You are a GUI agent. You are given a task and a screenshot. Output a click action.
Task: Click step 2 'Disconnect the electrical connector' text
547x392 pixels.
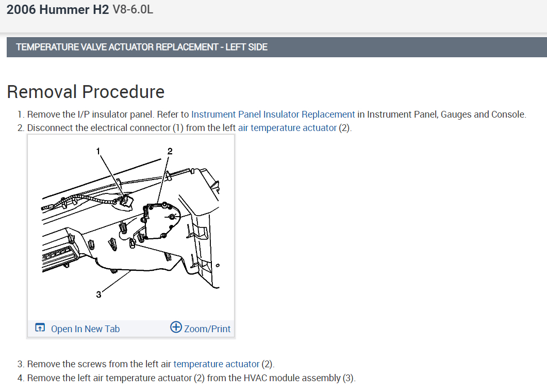(98, 128)
